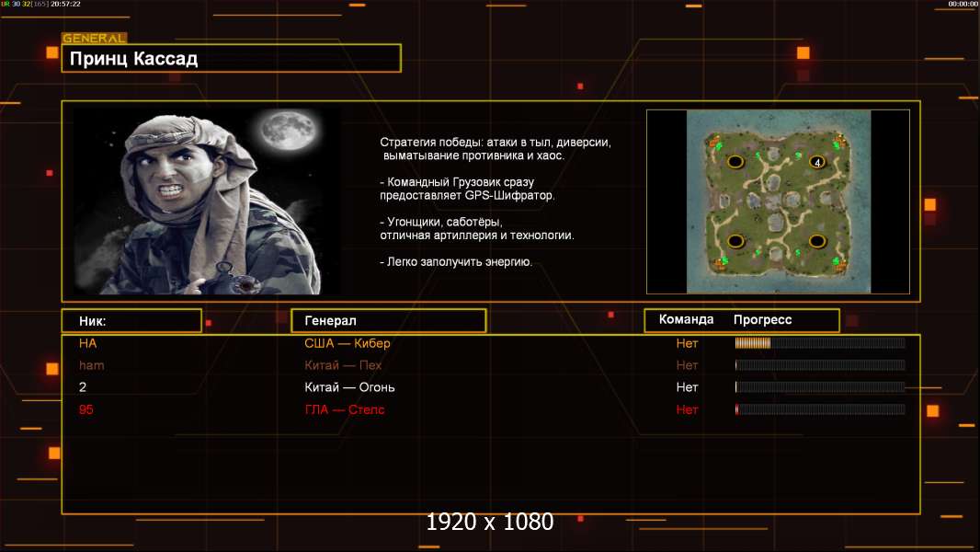The image size is (980, 552).
Task: Click 'Легко заполучить энергию' text
Action: [456, 262]
